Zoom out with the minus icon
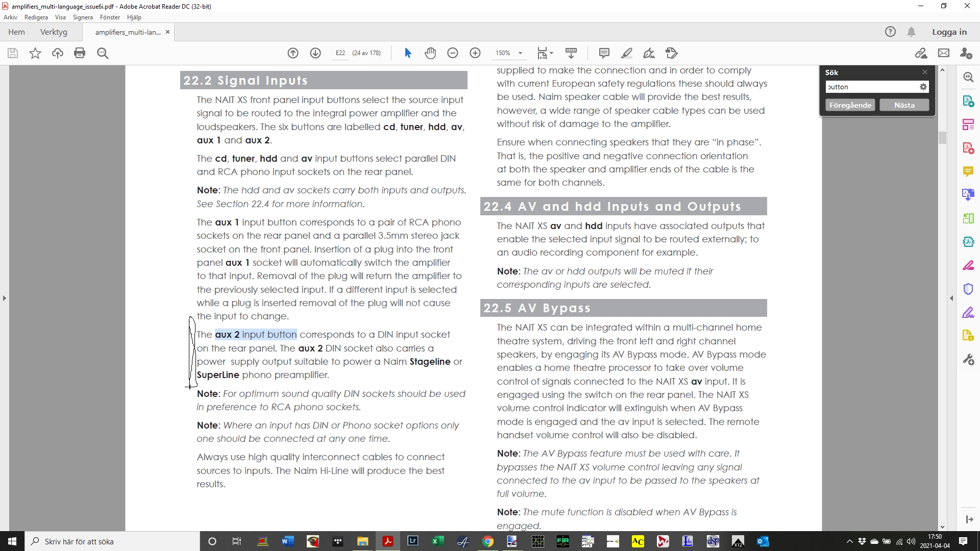This screenshot has height=551, width=980. click(453, 53)
